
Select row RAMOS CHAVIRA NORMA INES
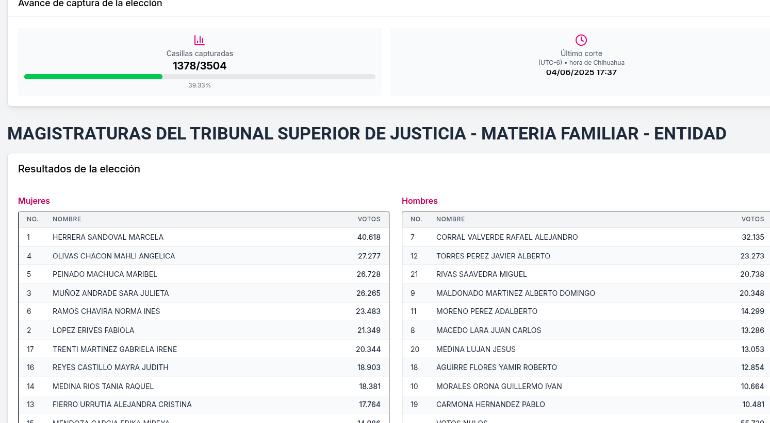tap(204, 311)
